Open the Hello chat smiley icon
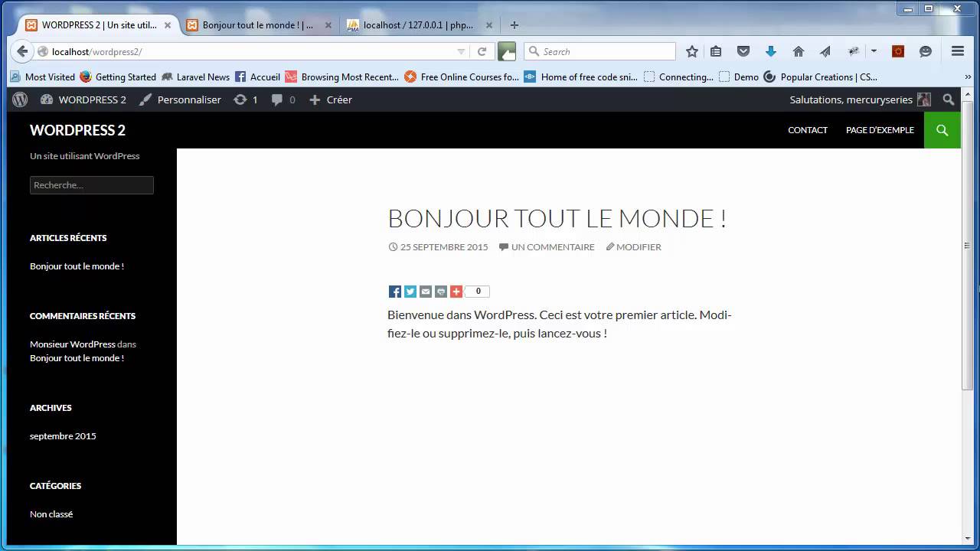The width and height of the screenshot is (980, 551). (x=926, y=51)
